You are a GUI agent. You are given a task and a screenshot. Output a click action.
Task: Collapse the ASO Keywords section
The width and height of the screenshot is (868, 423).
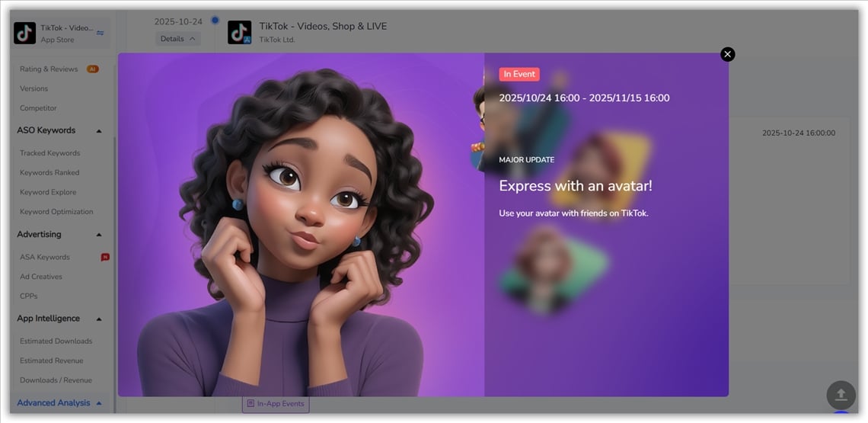[x=99, y=131]
